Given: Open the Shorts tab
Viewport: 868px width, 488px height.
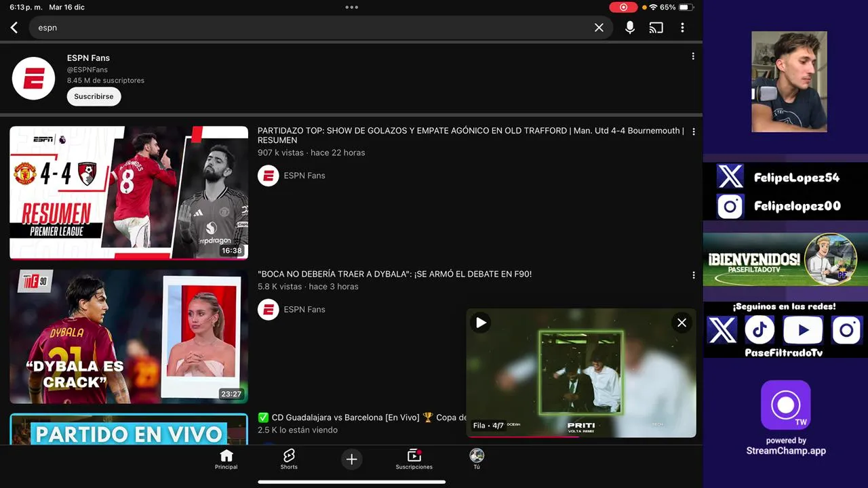Looking at the screenshot, I should click(x=289, y=459).
